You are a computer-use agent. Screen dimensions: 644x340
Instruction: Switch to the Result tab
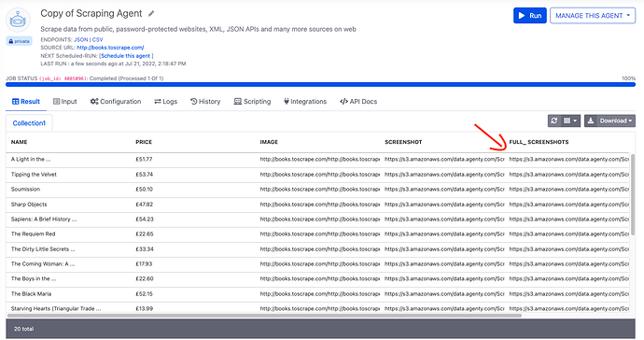[x=26, y=102]
